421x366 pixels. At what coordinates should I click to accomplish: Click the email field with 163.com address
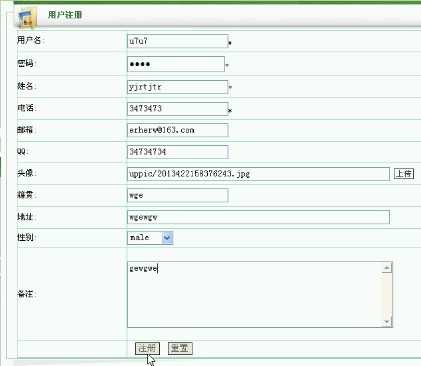[x=178, y=130]
